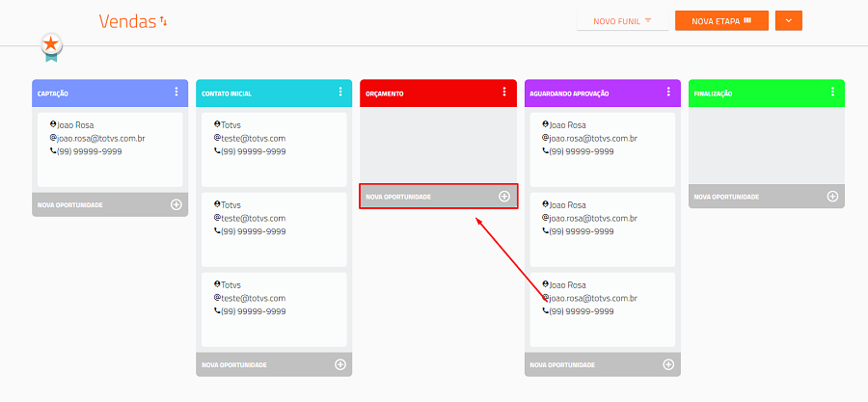Click plus icon under Aguardando Aprovação column
This screenshot has width=868, height=402.
[668, 364]
